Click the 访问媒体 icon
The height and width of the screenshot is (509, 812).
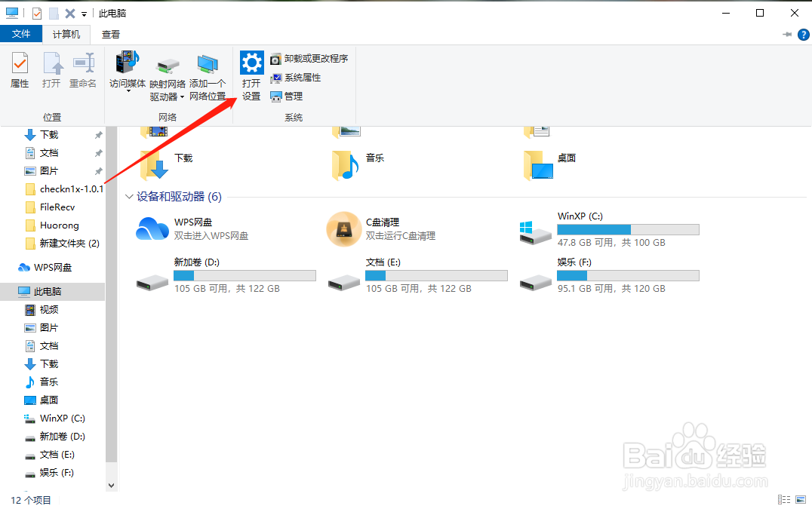point(128,63)
